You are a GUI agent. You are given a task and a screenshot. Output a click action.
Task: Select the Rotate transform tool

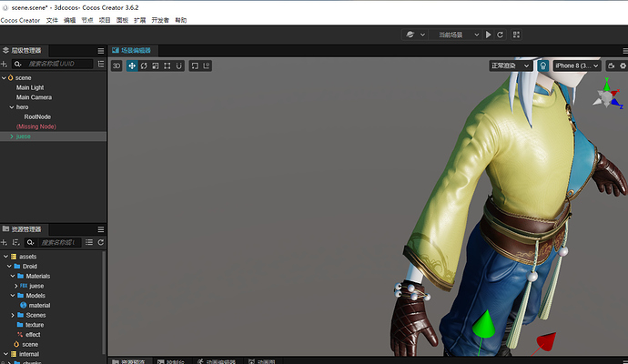tap(144, 66)
